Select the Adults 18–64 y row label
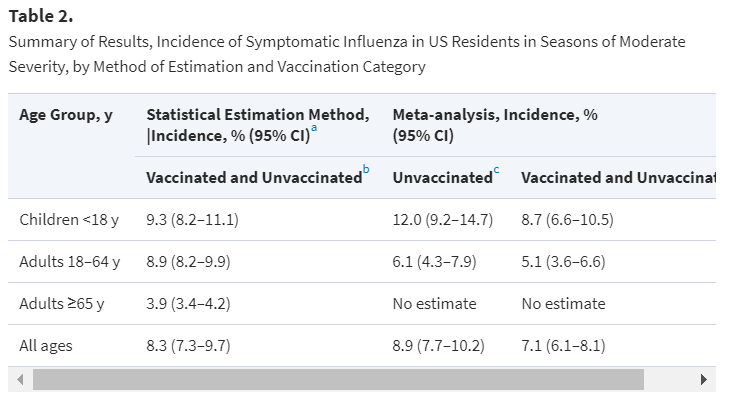The image size is (741, 397). click(x=69, y=262)
